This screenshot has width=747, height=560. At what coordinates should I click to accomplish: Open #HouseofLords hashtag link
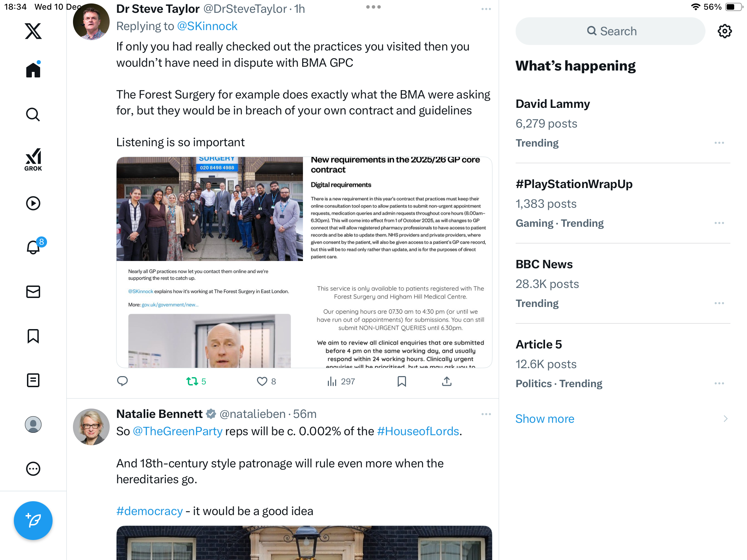pos(418,431)
